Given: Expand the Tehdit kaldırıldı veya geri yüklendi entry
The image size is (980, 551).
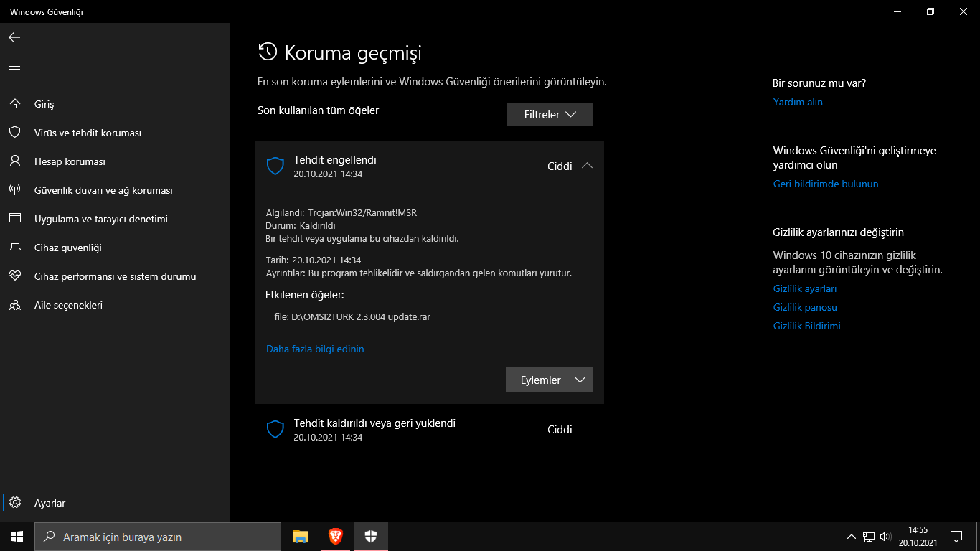Looking at the screenshot, I should (429, 430).
